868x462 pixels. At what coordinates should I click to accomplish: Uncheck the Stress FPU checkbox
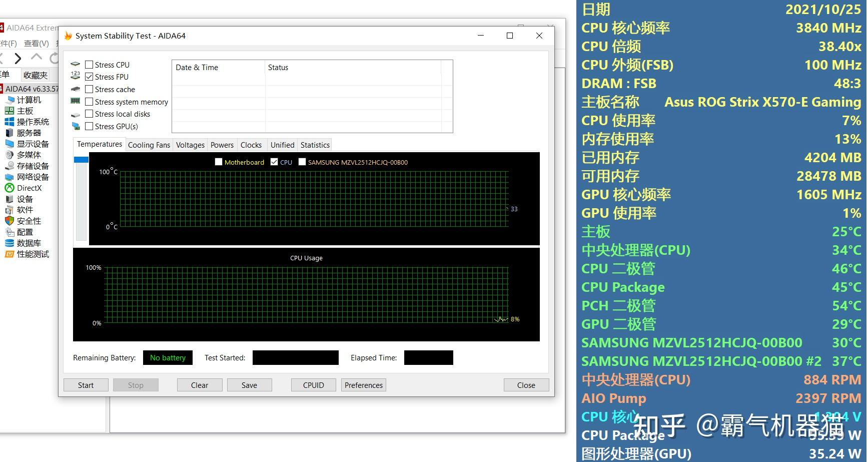pos(89,77)
